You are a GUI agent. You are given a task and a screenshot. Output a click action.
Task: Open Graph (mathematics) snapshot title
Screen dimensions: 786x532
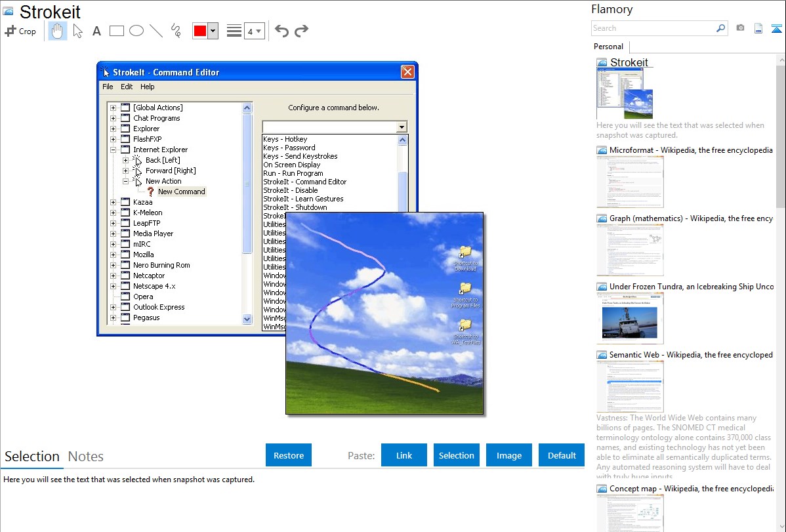pyautogui.click(x=691, y=218)
